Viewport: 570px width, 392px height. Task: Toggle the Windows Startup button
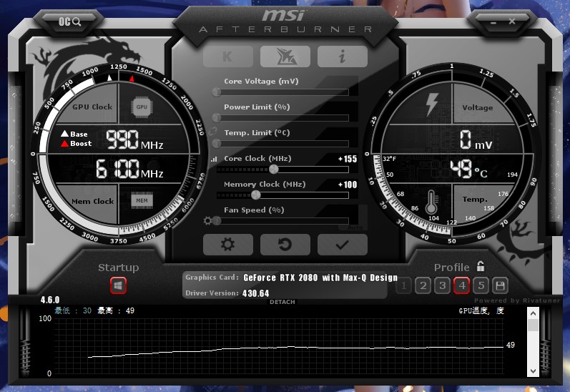(118, 285)
